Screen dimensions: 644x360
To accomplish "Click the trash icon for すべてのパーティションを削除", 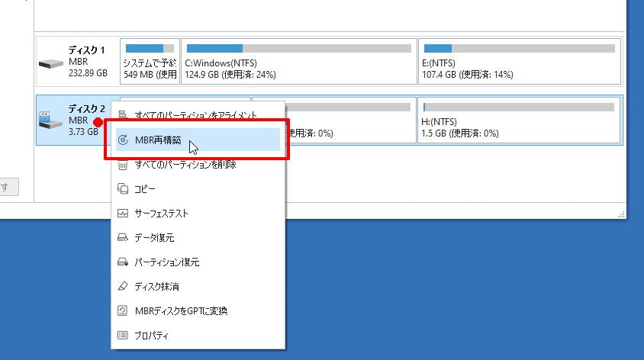I will point(123,164).
